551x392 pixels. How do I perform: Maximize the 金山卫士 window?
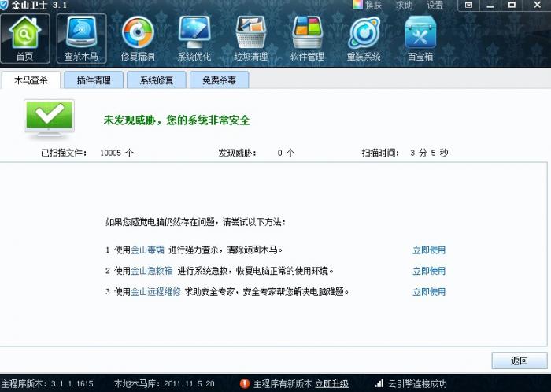[x=512, y=6]
